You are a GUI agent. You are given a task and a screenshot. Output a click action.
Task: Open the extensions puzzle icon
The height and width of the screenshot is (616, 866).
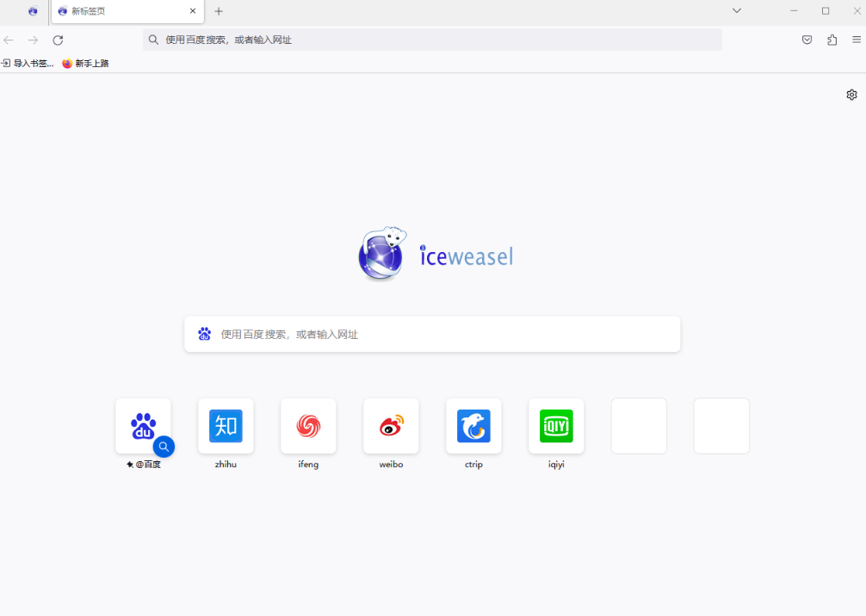(832, 40)
